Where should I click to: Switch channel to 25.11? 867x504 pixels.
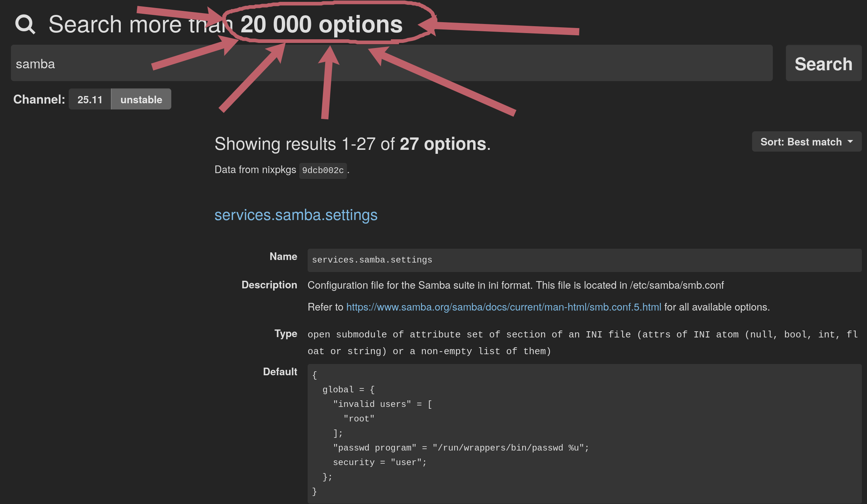(90, 99)
